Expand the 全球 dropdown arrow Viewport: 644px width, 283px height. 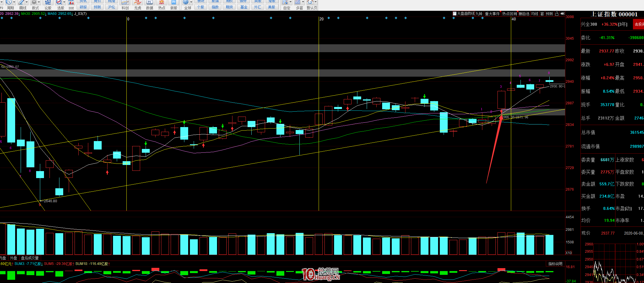pos(191,2)
